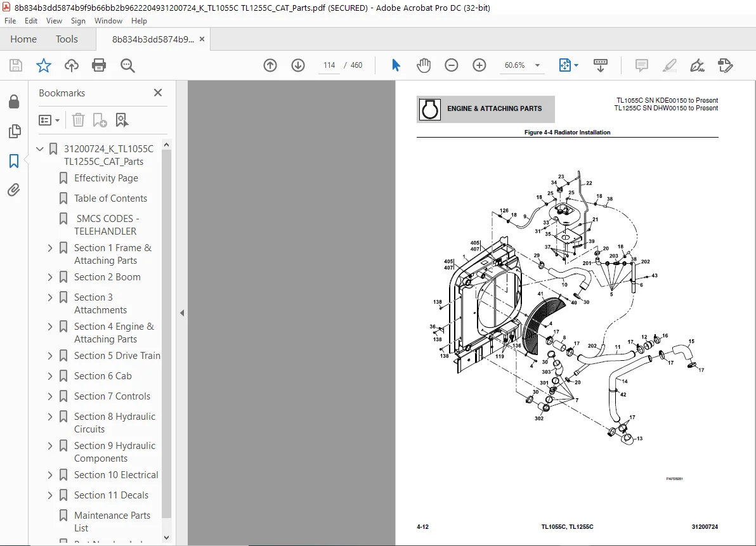Open the attachments paperclip panel
Viewport: 756px width, 546px height.
(x=14, y=190)
